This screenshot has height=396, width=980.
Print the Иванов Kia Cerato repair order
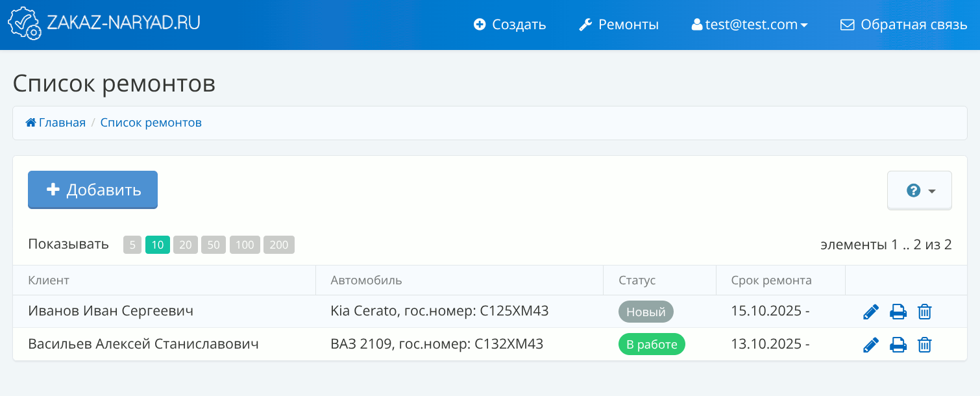coord(898,312)
